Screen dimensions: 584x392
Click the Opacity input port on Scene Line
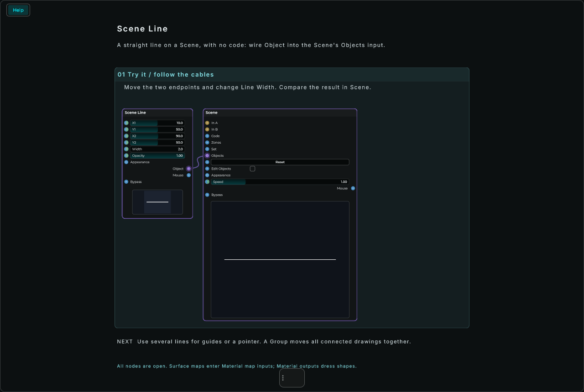click(126, 155)
